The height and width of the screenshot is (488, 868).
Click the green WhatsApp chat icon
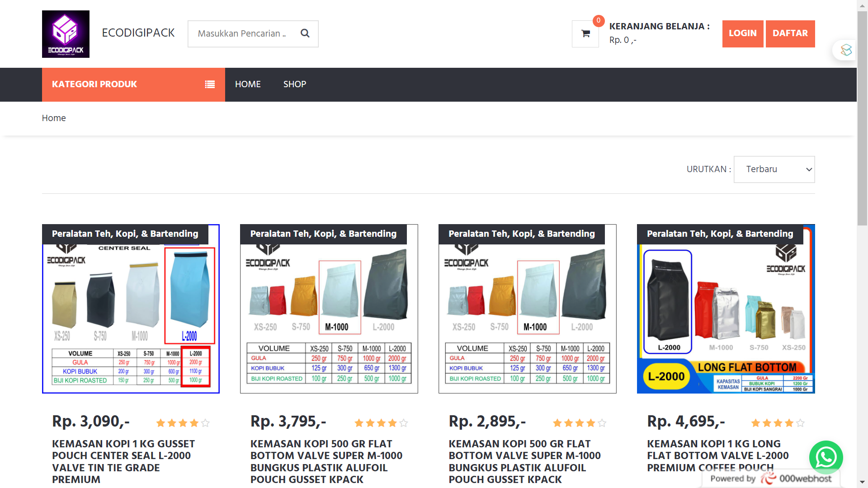pyautogui.click(x=826, y=457)
